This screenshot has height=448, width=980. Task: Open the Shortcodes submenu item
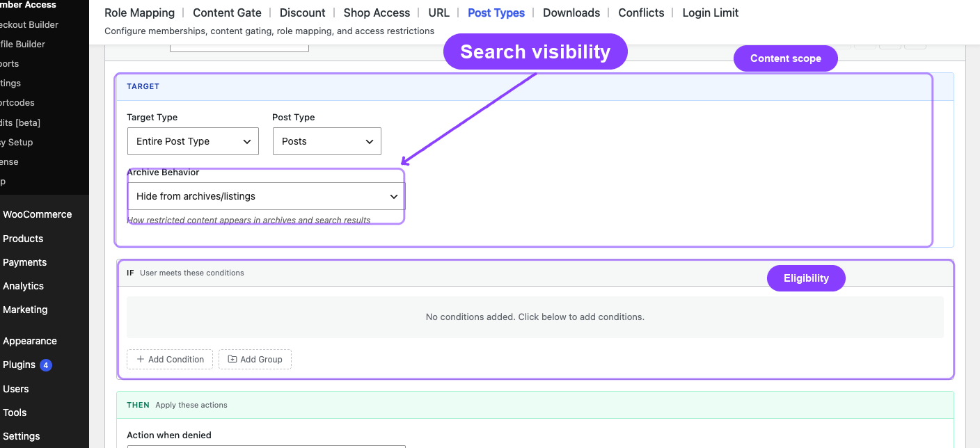tap(17, 102)
